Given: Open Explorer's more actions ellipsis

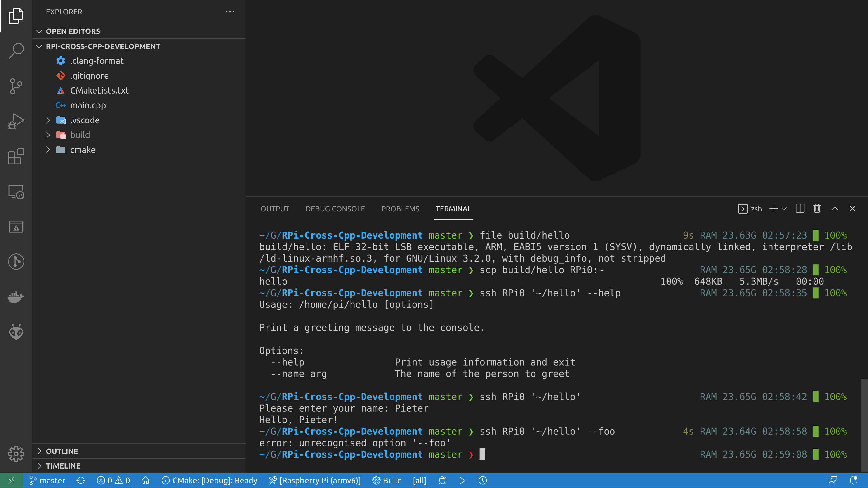Looking at the screenshot, I should click(x=230, y=12).
